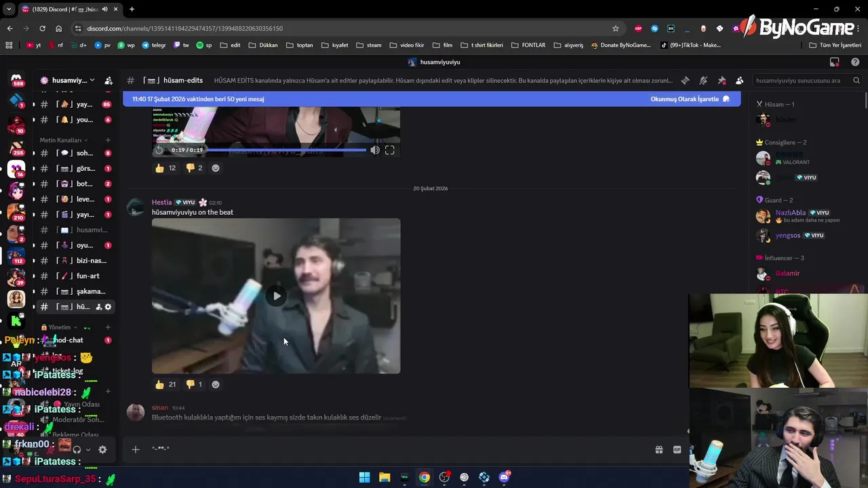Open Discord direct messages home icon
The width and height of the screenshot is (868, 488).
click(x=16, y=80)
